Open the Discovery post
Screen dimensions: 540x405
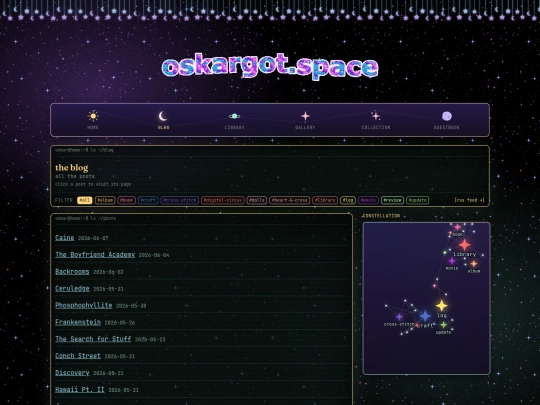[72, 373]
